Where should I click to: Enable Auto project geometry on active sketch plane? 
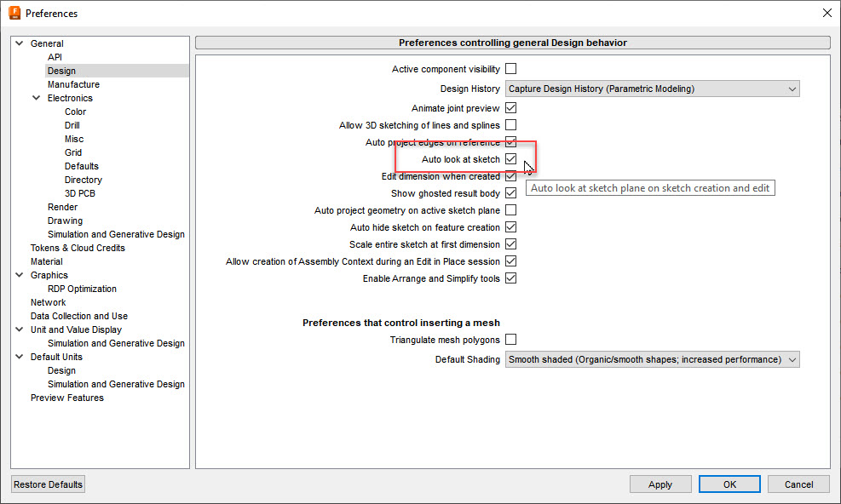click(510, 210)
